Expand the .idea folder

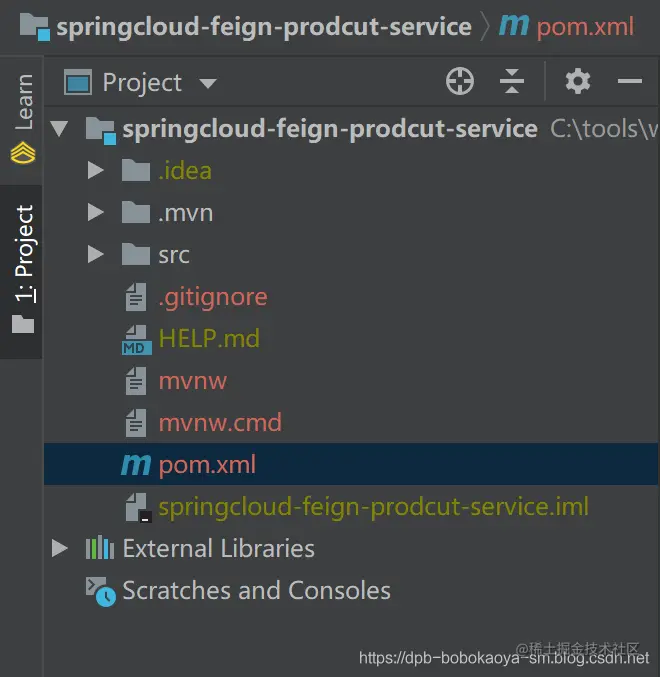click(x=95, y=170)
